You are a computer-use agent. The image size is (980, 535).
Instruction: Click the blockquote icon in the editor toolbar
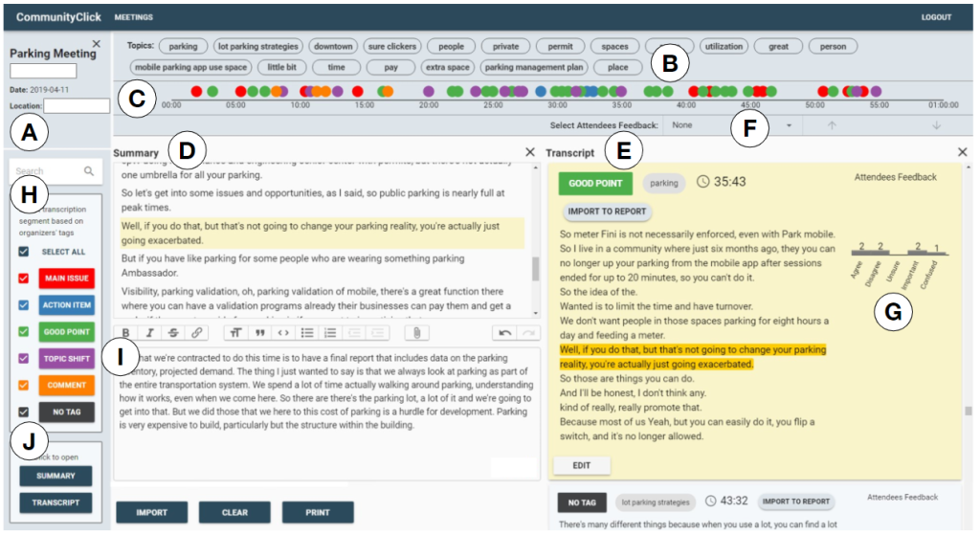pos(259,333)
